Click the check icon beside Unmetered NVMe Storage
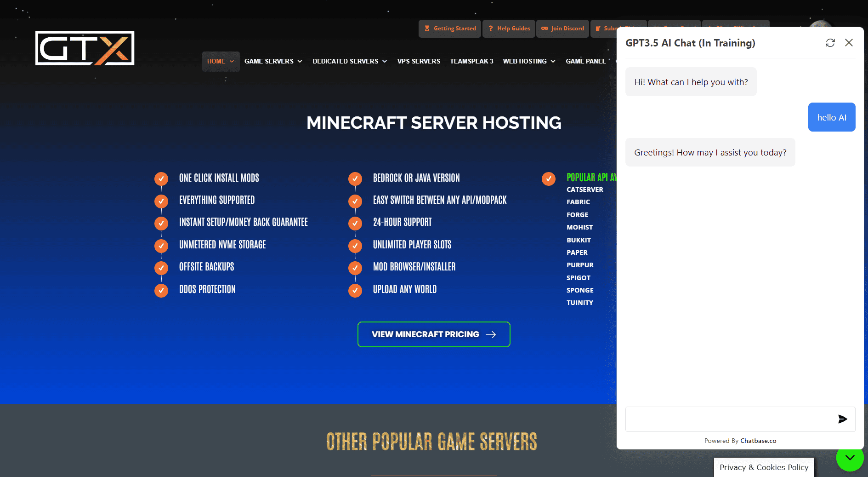 pyautogui.click(x=161, y=246)
